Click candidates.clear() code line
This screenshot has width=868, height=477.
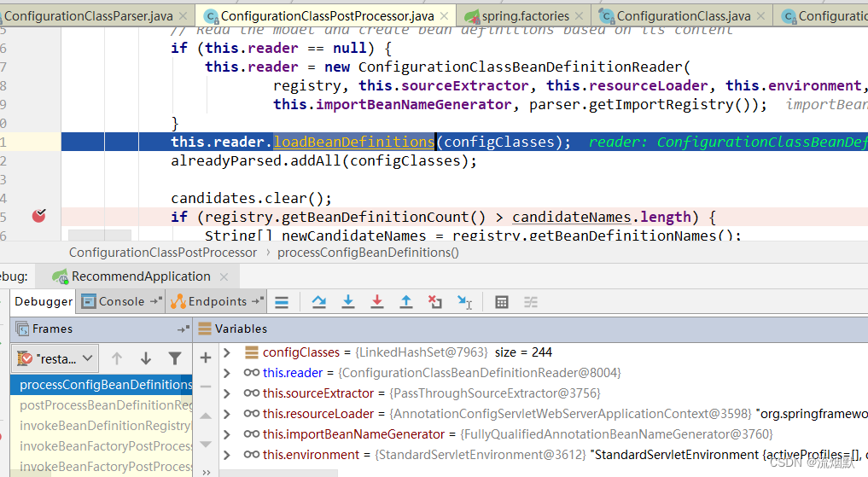[251, 198]
